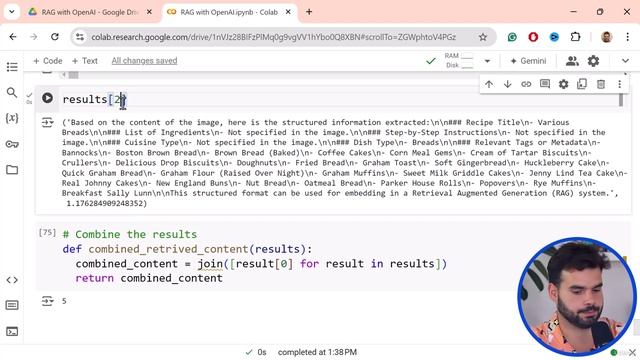Screen dimensions: 640x360
Task: Expand the RAM and Disk runtime dropdown
Action: click(x=487, y=61)
